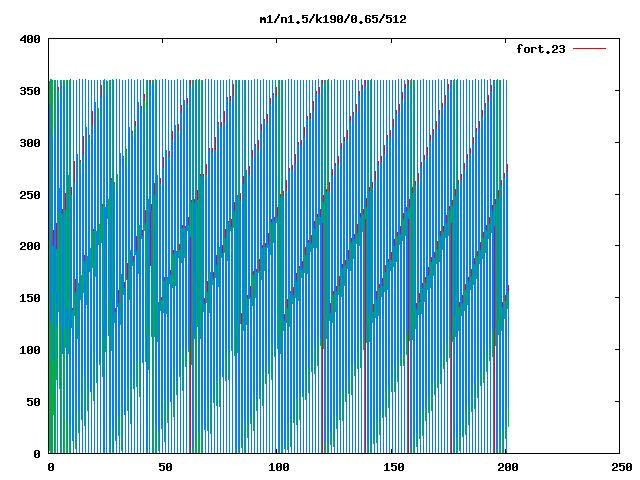Screen dimensions: 640x480
Task: Click y-axis label 400
Action: [30, 40]
